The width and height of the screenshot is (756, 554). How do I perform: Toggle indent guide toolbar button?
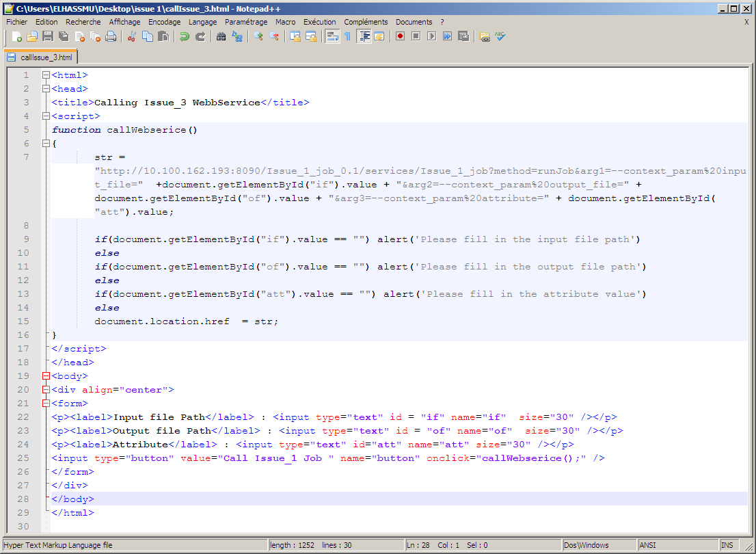point(364,37)
